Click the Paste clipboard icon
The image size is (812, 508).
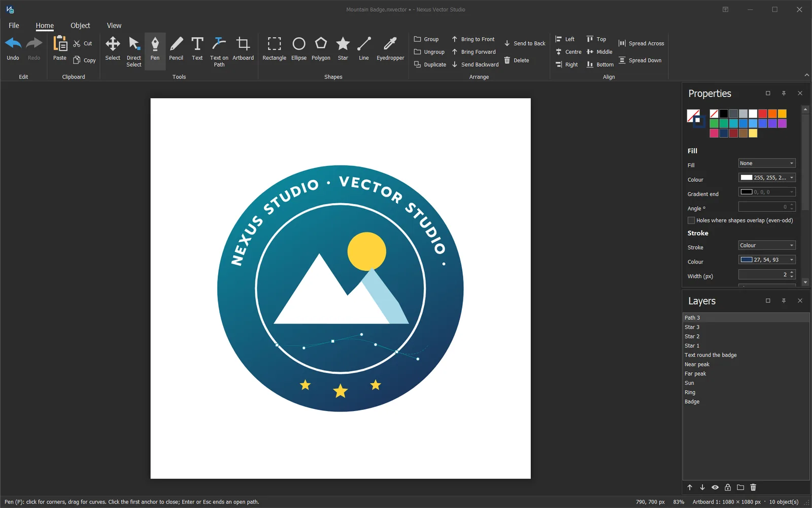(x=60, y=49)
